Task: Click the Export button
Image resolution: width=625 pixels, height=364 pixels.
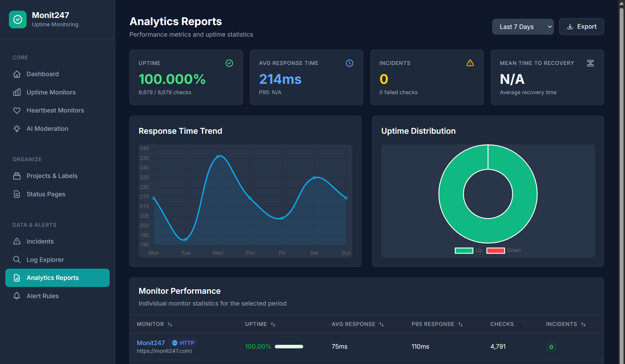Action: [581, 27]
